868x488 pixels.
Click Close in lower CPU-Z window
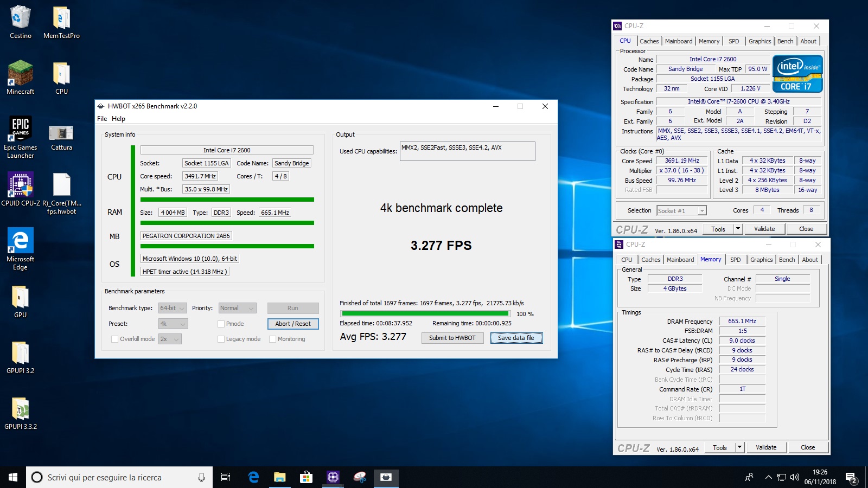[x=808, y=447]
